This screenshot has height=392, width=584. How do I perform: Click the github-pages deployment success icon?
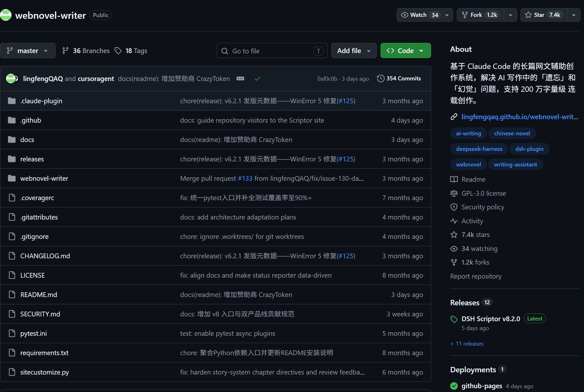click(454, 386)
